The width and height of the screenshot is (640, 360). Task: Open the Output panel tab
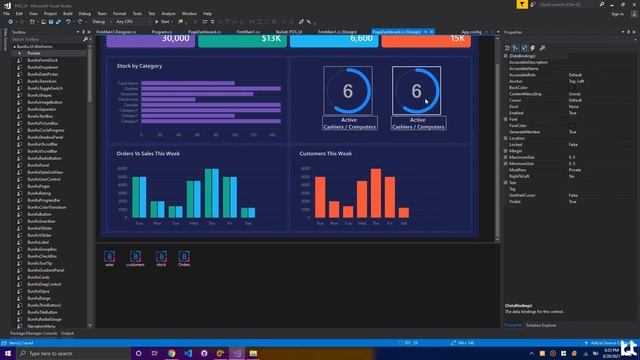click(x=67, y=333)
